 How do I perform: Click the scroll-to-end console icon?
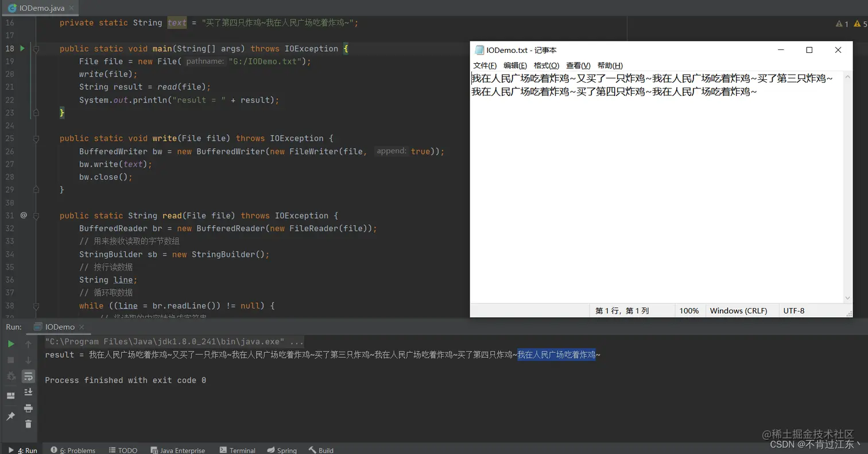[28, 392]
